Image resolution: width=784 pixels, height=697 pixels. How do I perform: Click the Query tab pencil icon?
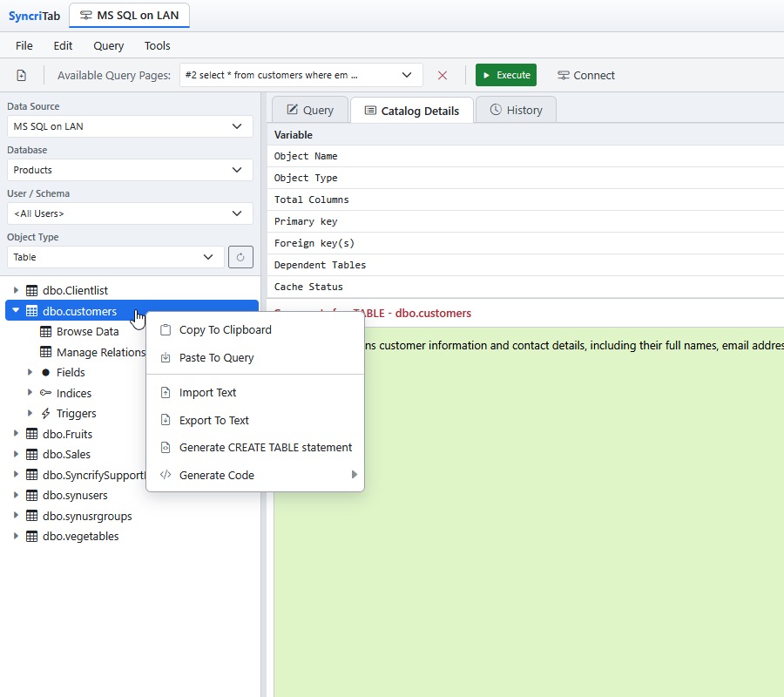point(292,110)
